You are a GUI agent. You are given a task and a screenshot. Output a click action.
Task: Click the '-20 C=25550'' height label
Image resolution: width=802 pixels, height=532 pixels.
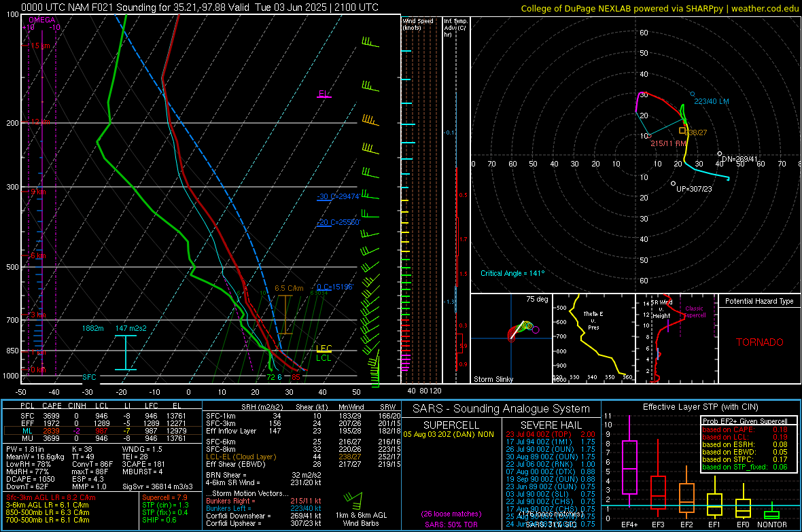(x=338, y=223)
